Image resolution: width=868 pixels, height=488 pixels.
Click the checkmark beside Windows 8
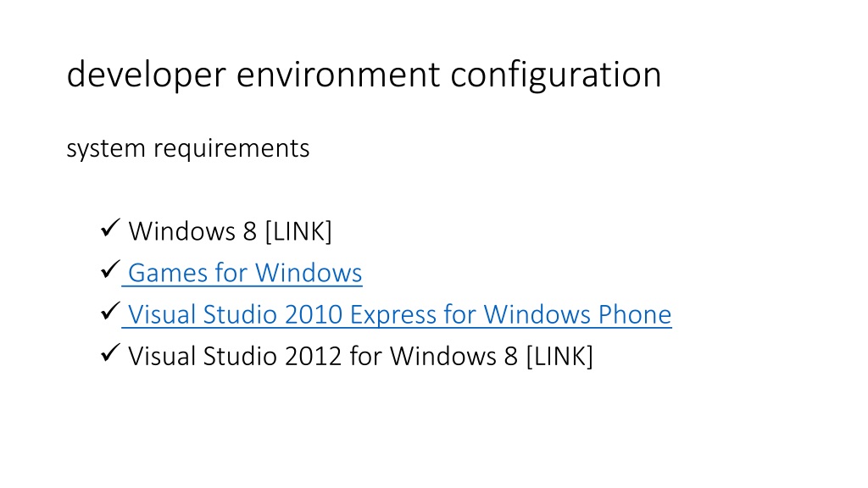pyautogui.click(x=110, y=228)
